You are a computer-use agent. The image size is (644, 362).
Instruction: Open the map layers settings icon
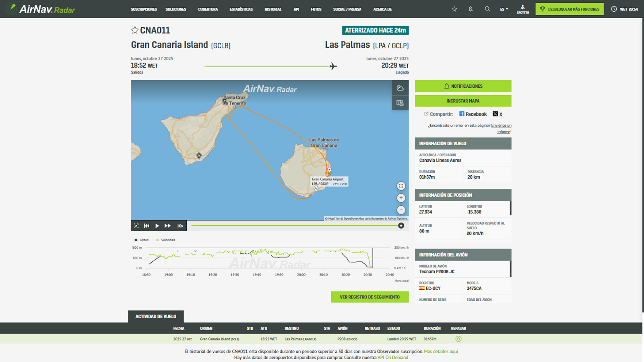(400, 103)
